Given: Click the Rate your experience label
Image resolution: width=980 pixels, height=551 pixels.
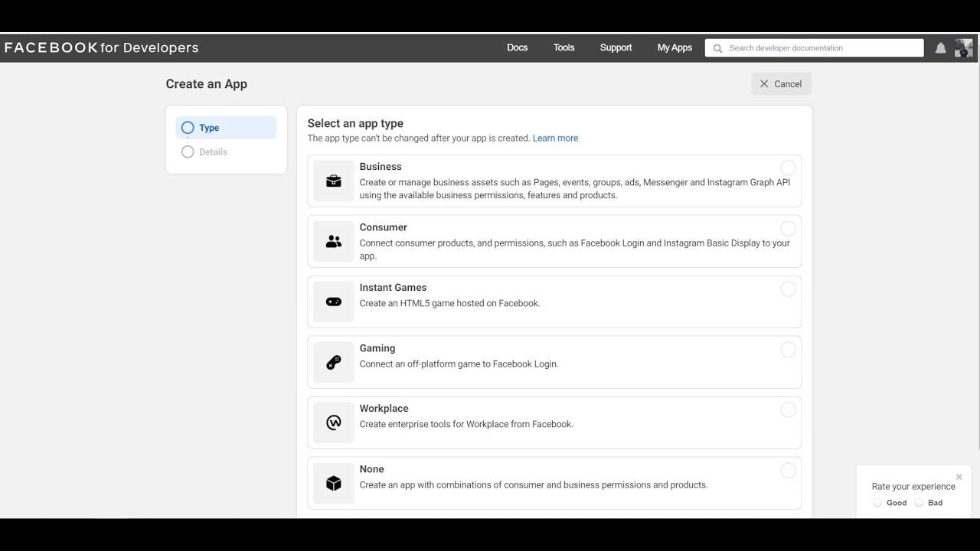Looking at the screenshot, I should coord(913,486).
